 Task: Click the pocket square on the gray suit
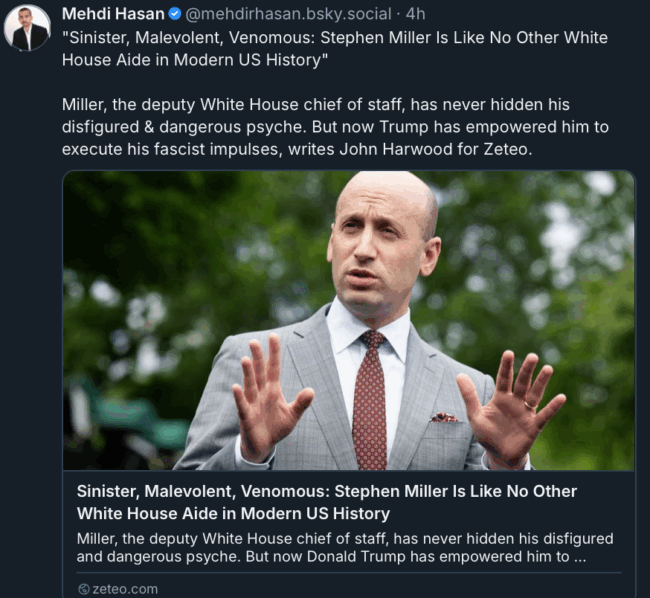point(443,417)
